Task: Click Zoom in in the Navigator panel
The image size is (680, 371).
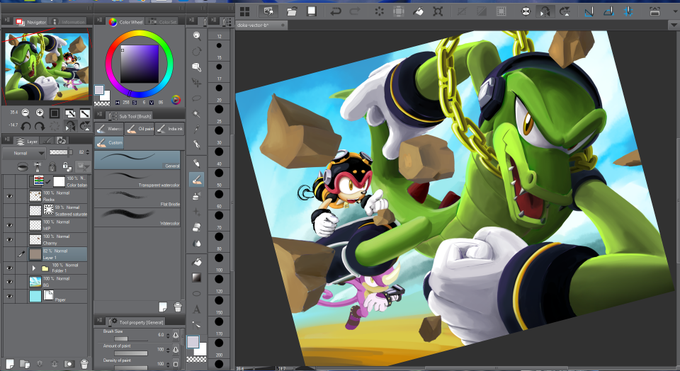Action: (x=40, y=113)
